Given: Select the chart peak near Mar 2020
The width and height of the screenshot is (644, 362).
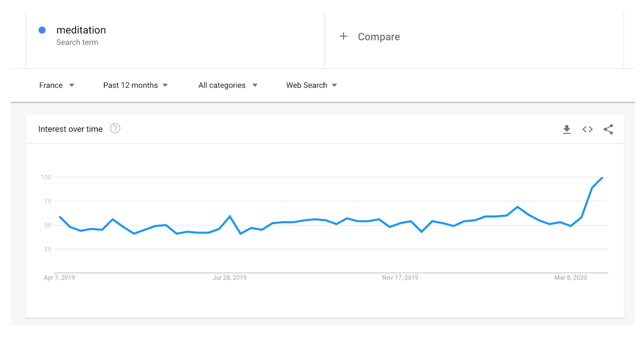Looking at the screenshot, I should (602, 178).
